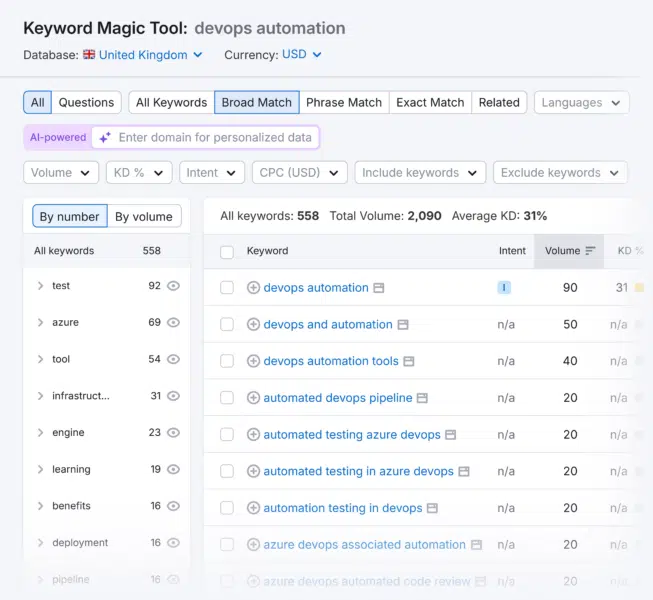653x600 pixels.
Task: Toggle visibility of the engine group
Action: click(173, 433)
